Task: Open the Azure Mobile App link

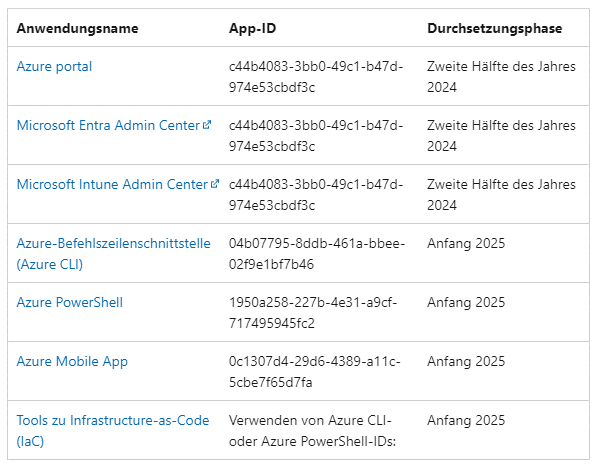Action: coord(72,361)
